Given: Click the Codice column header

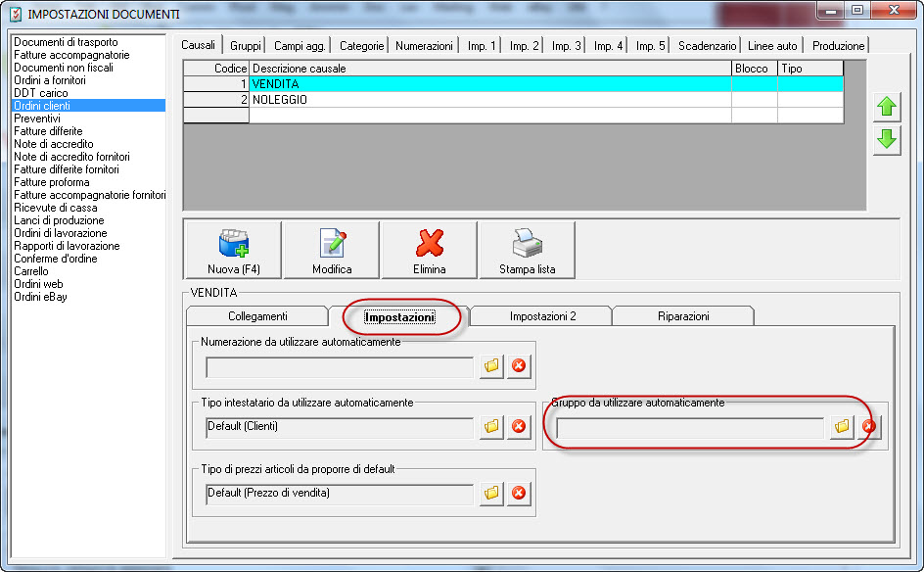Looking at the screenshot, I should pyautogui.click(x=216, y=69).
